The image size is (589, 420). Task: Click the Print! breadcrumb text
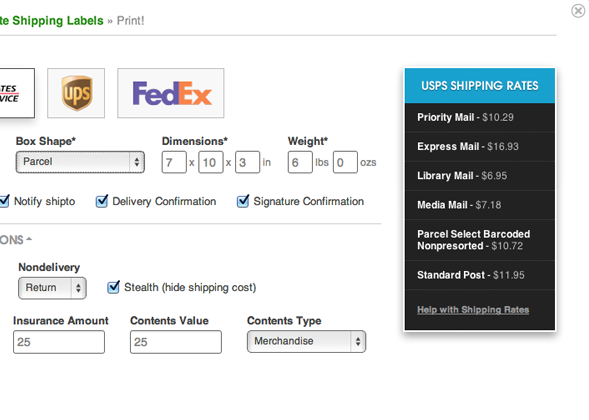130,20
